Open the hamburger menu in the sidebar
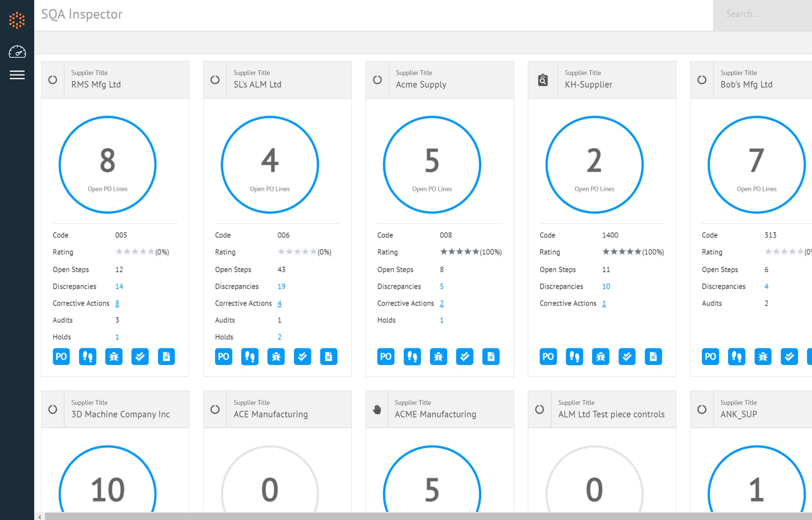Viewport: 812px width, 520px height. 17,75
